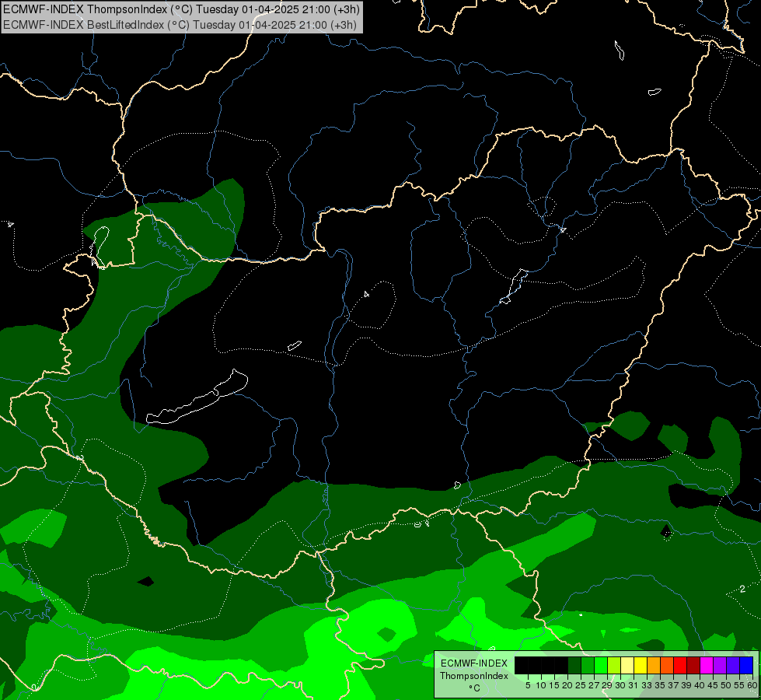The image size is (761, 700).
Task: Select the dark red 39–40 legend swatch
Action: point(693,665)
